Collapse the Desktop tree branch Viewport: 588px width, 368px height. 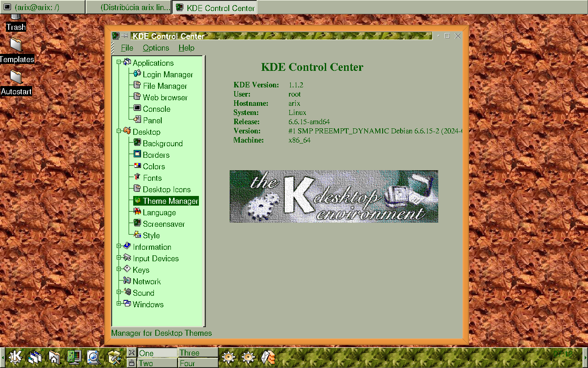(x=119, y=131)
